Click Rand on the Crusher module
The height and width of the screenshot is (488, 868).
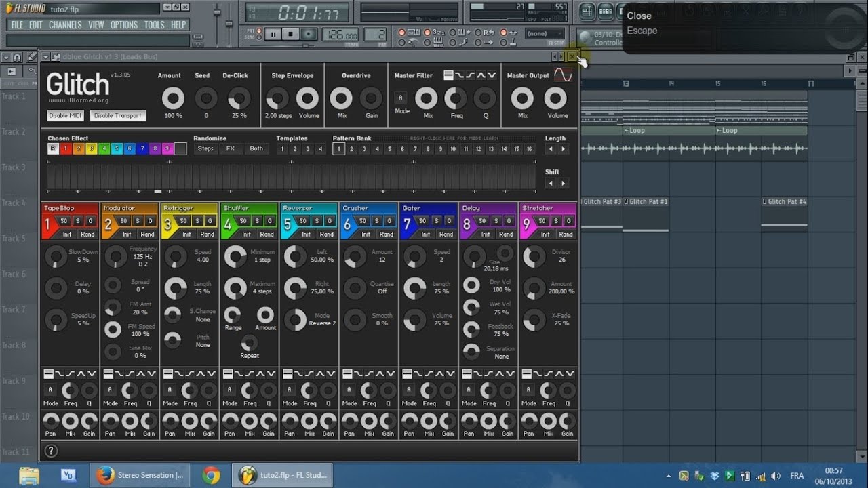[x=386, y=235]
